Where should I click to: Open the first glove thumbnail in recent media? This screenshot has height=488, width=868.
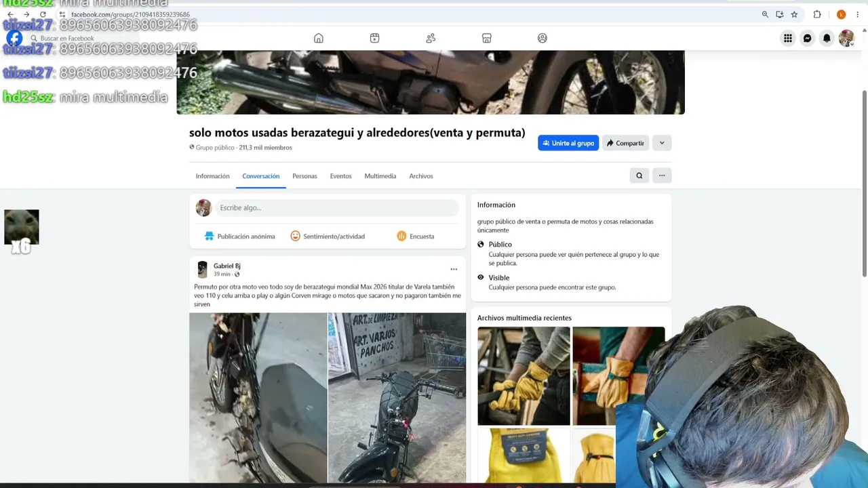(524, 376)
